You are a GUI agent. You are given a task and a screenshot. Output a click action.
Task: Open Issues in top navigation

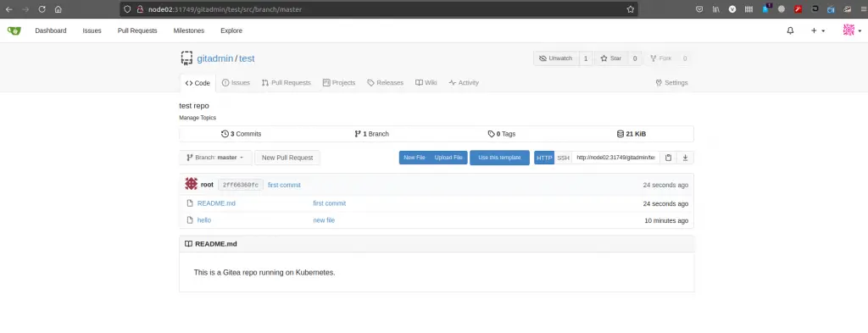(x=92, y=31)
